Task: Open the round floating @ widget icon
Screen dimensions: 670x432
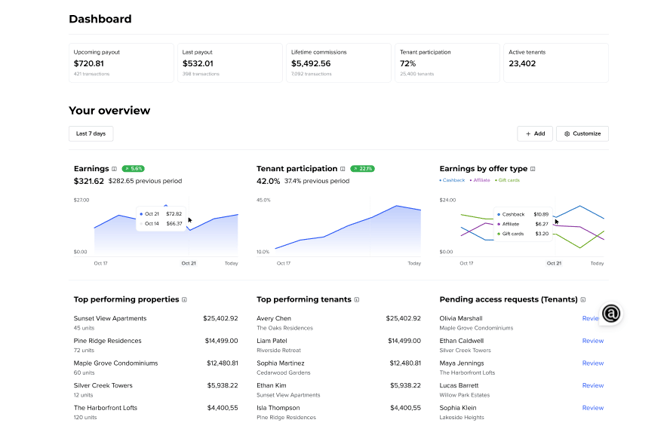Action: coord(611,314)
